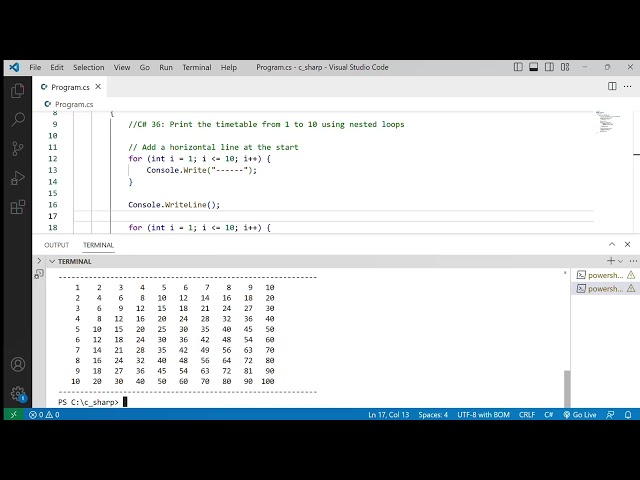Image resolution: width=640 pixels, height=480 pixels.
Task: Click UTF-8 with BOM encoding status
Action: 483,415
